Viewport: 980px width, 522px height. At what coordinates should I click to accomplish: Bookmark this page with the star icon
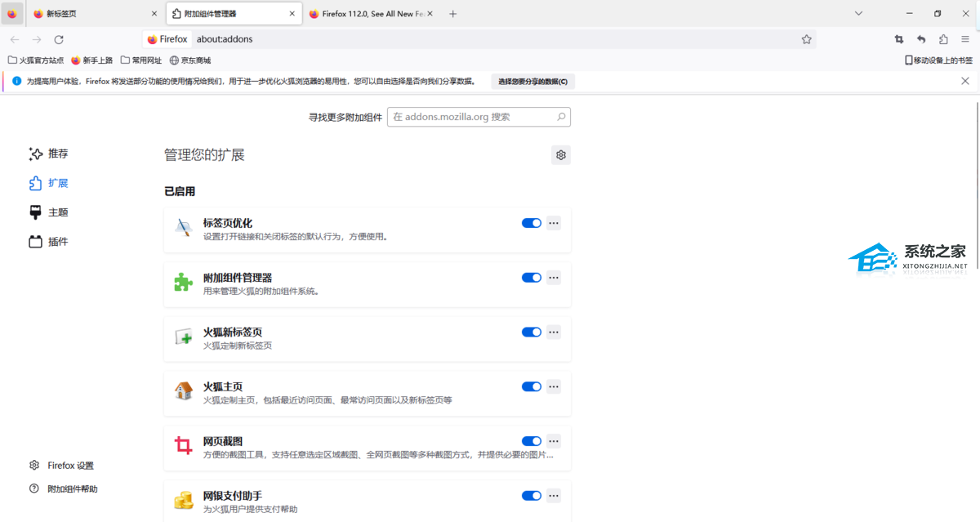pyautogui.click(x=807, y=39)
